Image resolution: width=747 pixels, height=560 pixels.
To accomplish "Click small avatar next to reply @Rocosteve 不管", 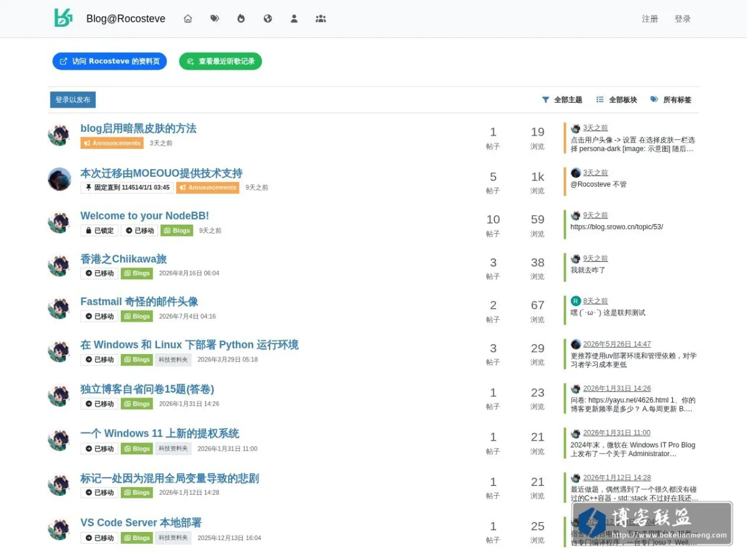I will coord(576,173).
